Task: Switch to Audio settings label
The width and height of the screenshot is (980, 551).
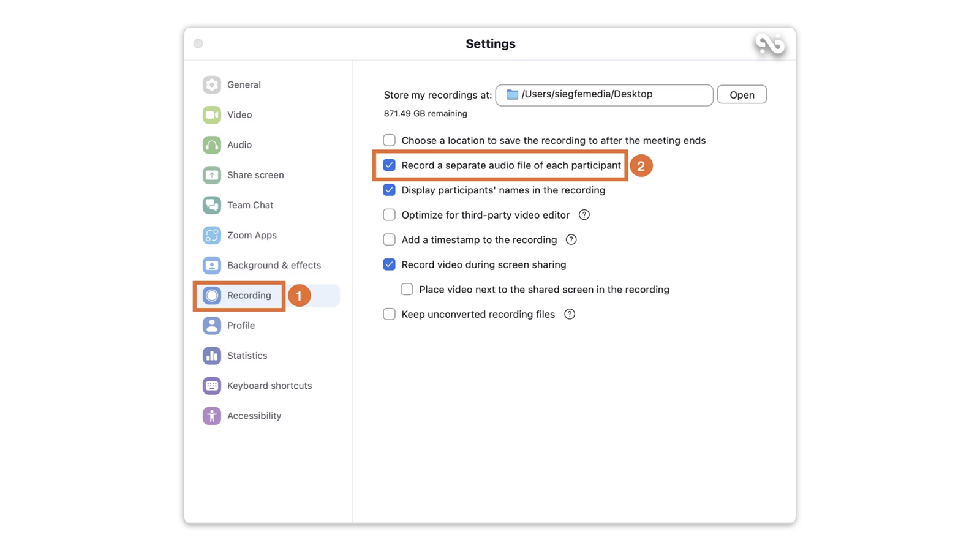Action: coord(239,144)
